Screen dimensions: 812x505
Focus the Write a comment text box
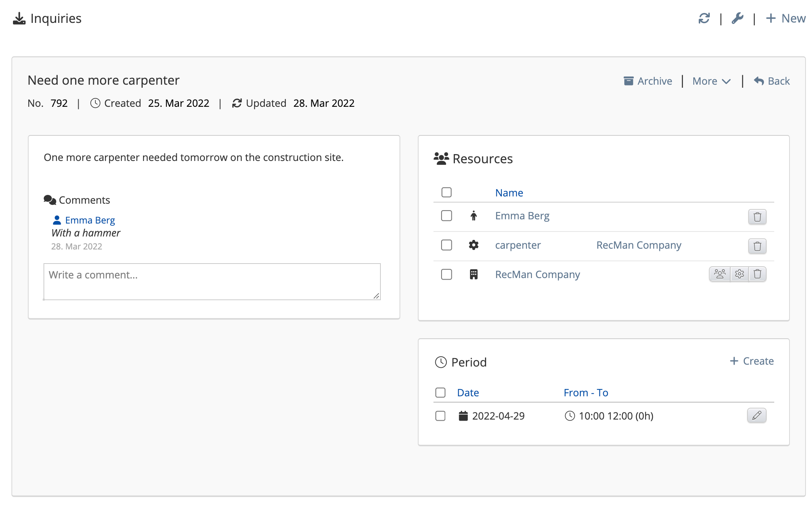(212, 281)
